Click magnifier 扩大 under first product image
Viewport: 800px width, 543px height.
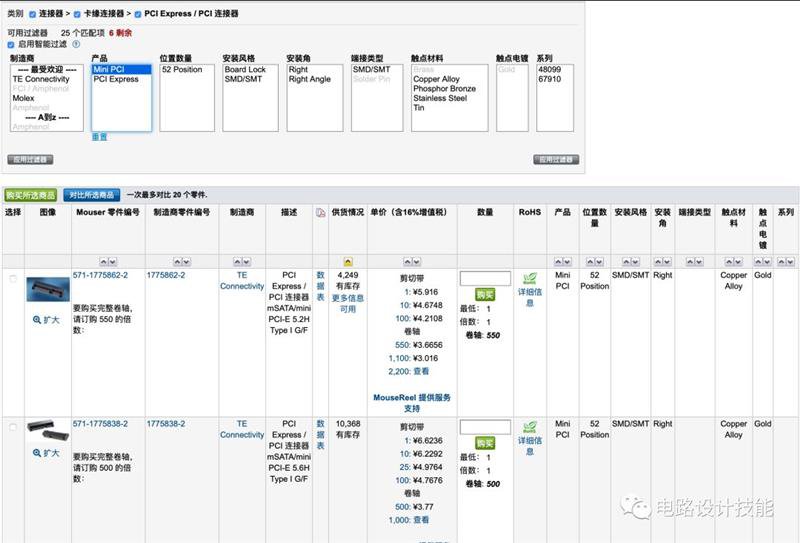click(x=46, y=320)
